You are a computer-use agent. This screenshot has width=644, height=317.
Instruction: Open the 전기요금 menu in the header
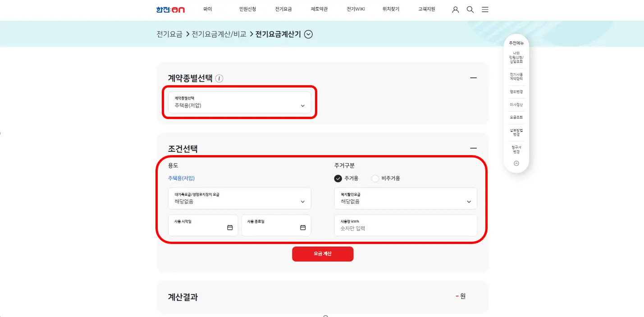(x=283, y=9)
